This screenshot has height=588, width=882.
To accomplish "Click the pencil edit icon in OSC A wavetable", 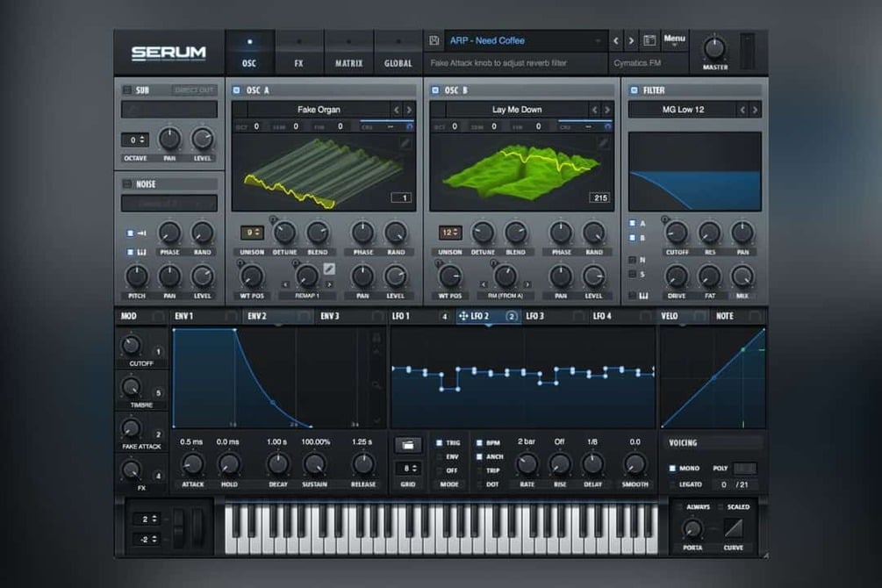I will pos(405,144).
